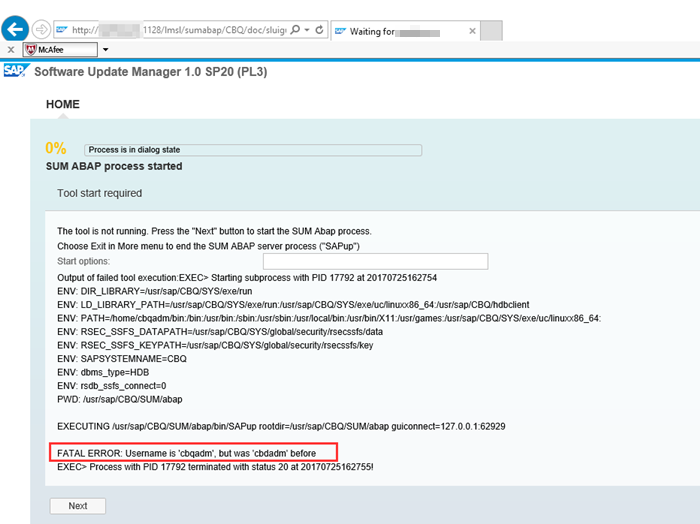This screenshot has height=524, width=700.
Task: Click the browser forward arrow button
Action: [41, 29]
